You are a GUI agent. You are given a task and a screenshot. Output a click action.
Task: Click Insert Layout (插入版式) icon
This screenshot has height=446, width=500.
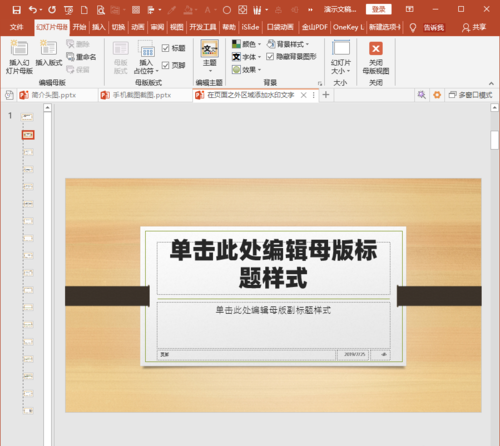[x=49, y=48]
